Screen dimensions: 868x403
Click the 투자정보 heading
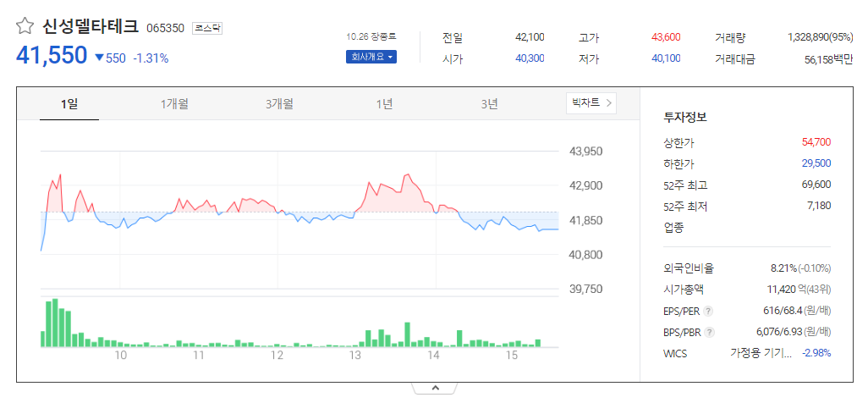click(685, 117)
